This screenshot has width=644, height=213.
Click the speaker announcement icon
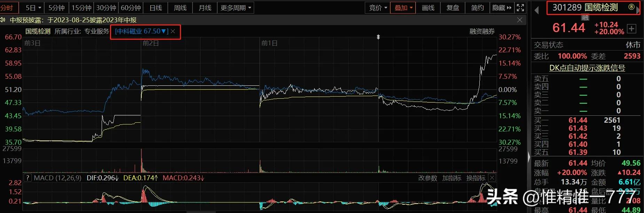click(x=2, y=20)
